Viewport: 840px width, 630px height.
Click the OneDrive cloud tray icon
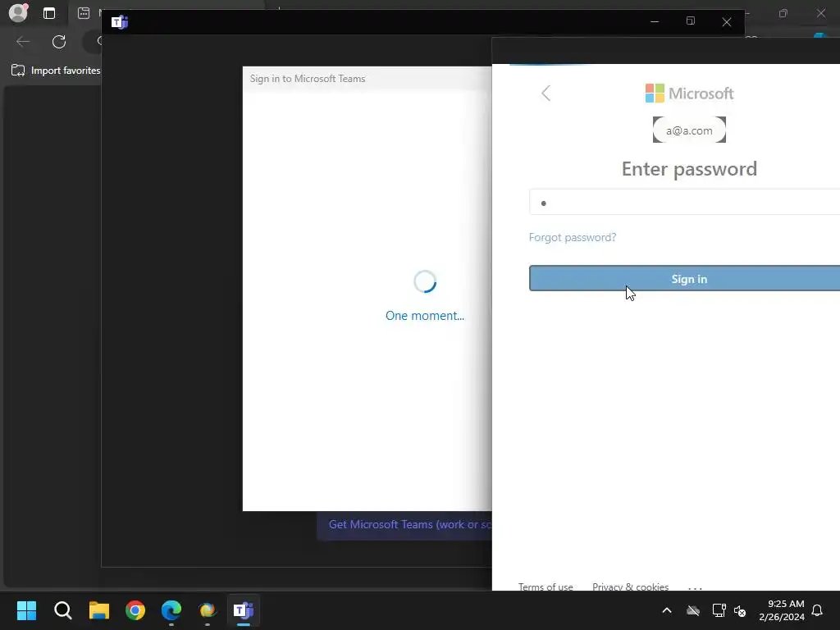693,610
